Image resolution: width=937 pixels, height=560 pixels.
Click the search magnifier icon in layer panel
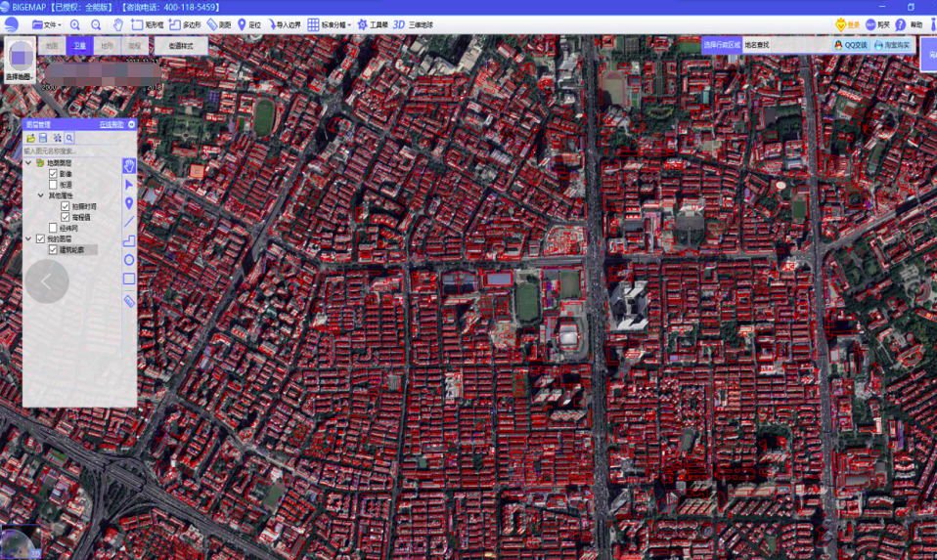(69, 138)
